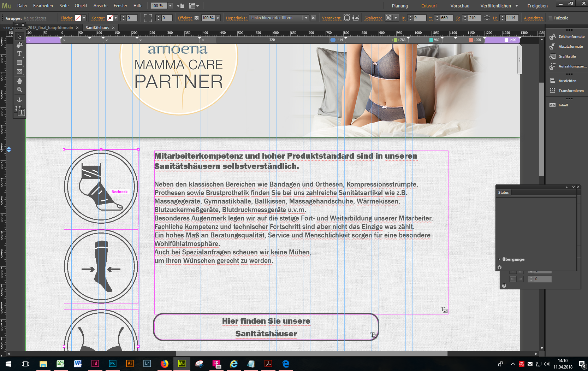Open the Bearbeiten menu
Viewport: 588px width, 371px height.
[x=43, y=6]
